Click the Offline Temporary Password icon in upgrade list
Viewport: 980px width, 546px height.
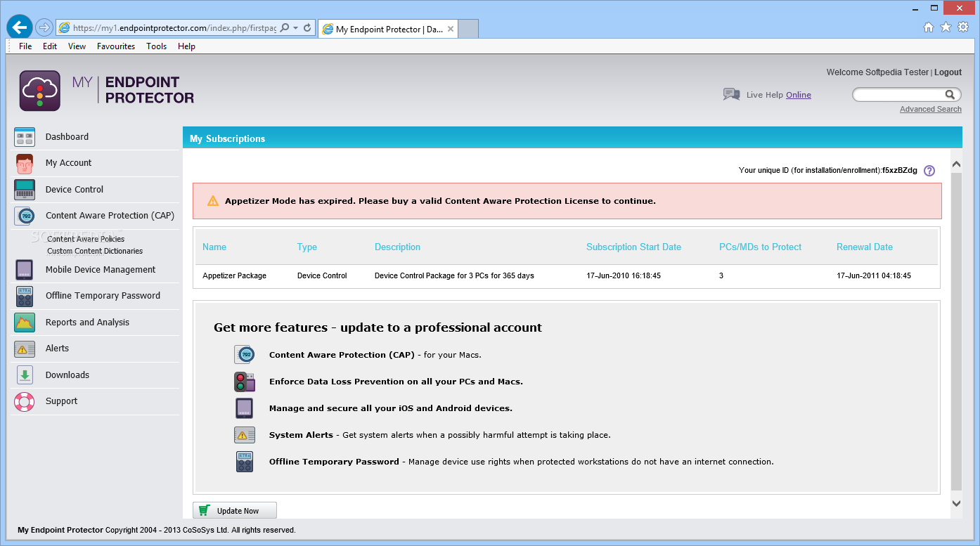pyautogui.click(x=245, y=462)
